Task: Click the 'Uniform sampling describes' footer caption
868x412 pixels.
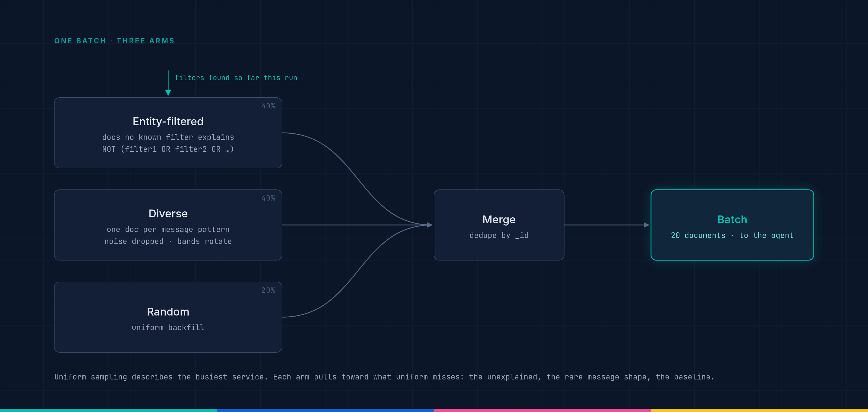Action: point(384,377)
